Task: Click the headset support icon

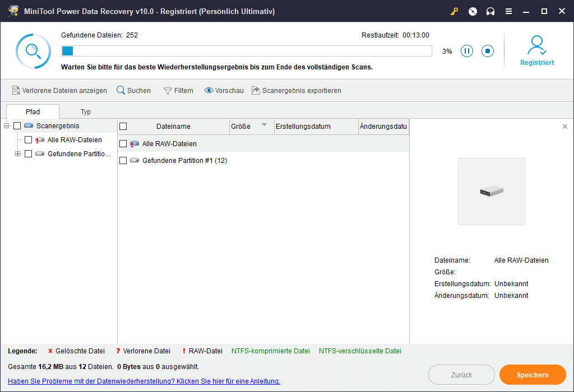Action: [490, 11]
